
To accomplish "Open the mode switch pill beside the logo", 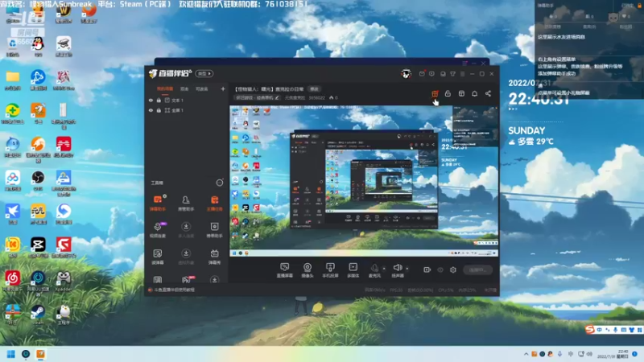I will click(x=204, y=73).
